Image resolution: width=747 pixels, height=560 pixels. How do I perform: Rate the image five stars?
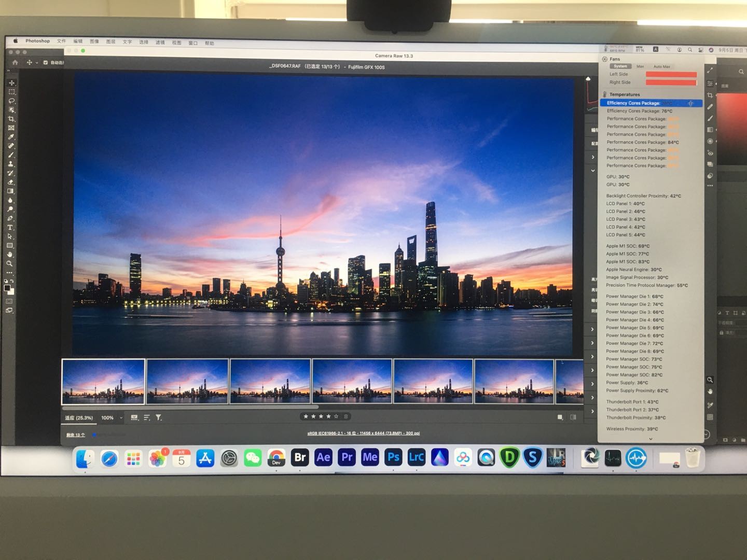tap(336, 416)
